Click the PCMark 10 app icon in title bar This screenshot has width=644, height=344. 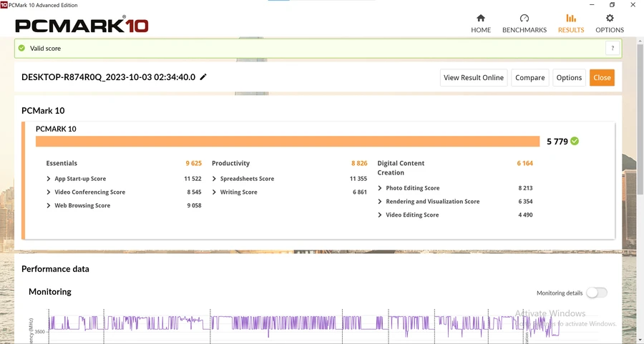pos(4,5)
